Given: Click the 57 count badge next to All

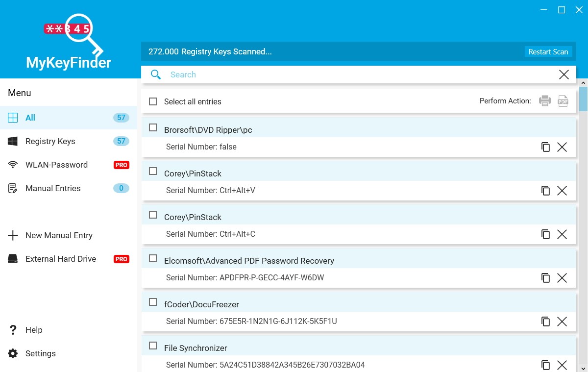Looking at the screenshot, I should (122, 118).
